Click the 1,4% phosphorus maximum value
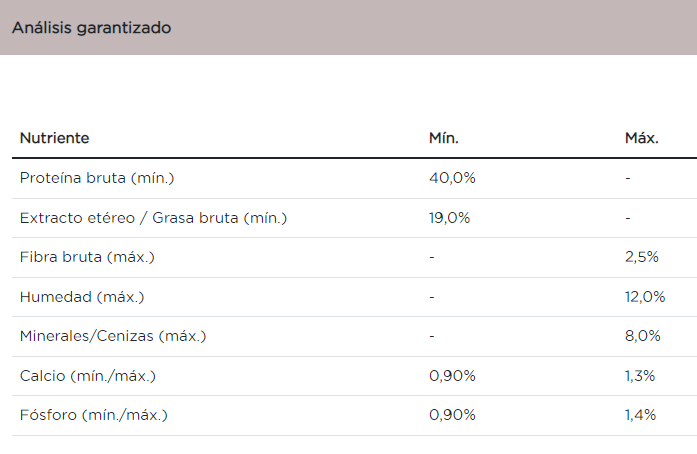This screenshot has height=454, width=697. [641, 415]
